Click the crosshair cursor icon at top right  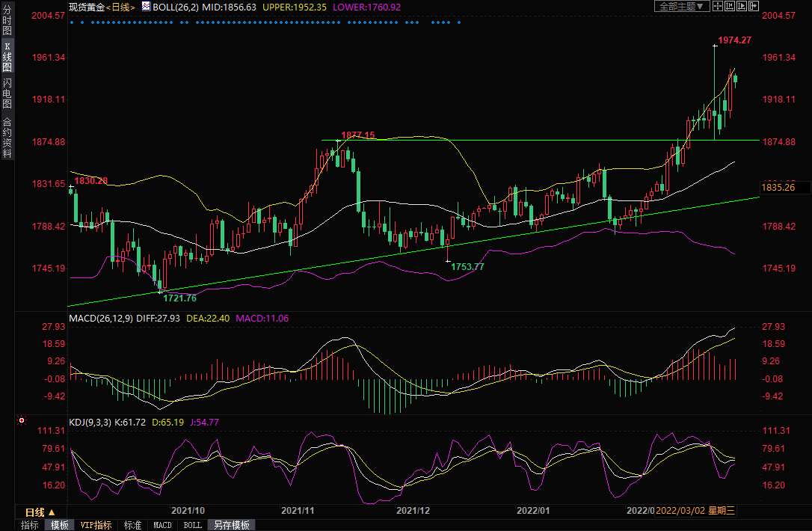[x=716, y=6]
